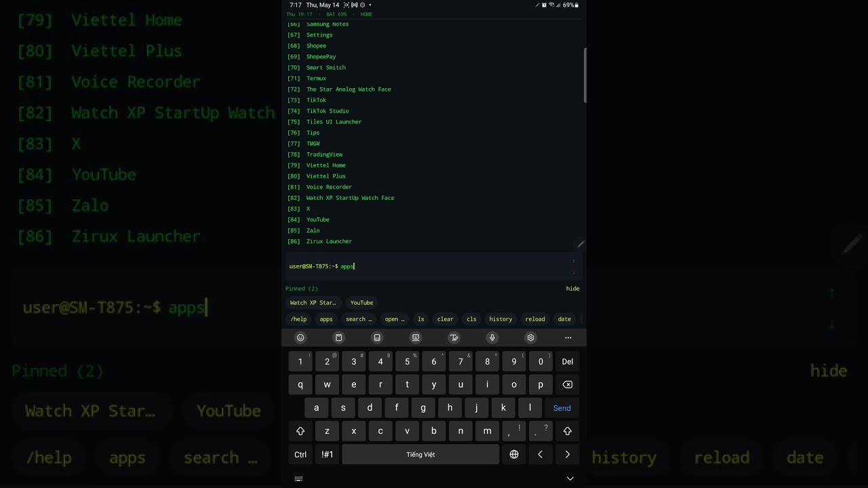The height and width of the screenshot is (488, 868).
Task: Open keyboard settings gear icon
Action: click(x=531, y=338)
